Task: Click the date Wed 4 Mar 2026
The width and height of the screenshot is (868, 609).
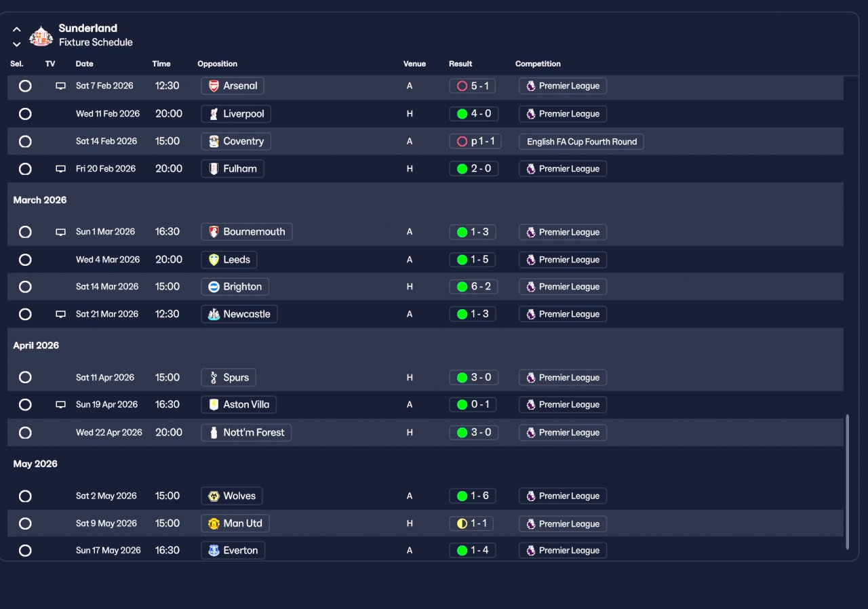Action: pyautogui.click(x=108, y=260)
